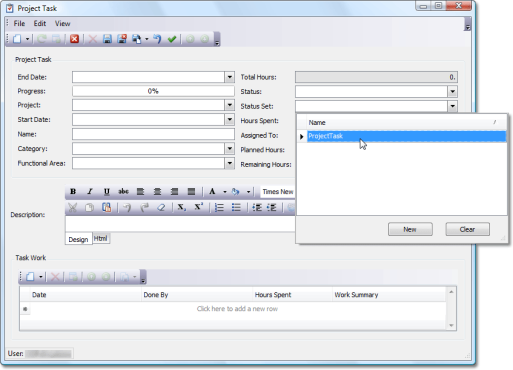
Task: Toggle Bold in the Description editor
Action: (x=73, y=192)
